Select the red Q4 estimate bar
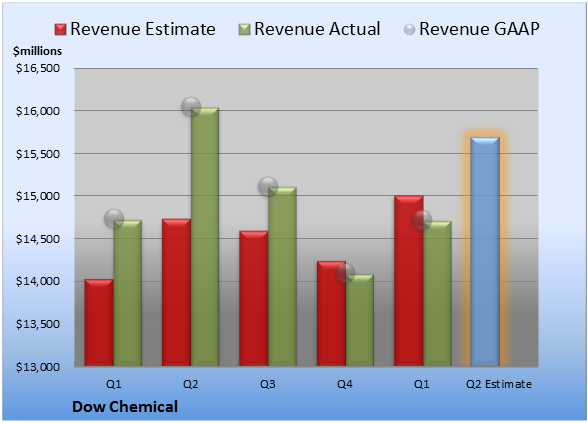The width and height of the screenshot is (588, 422). coord(331,313)
